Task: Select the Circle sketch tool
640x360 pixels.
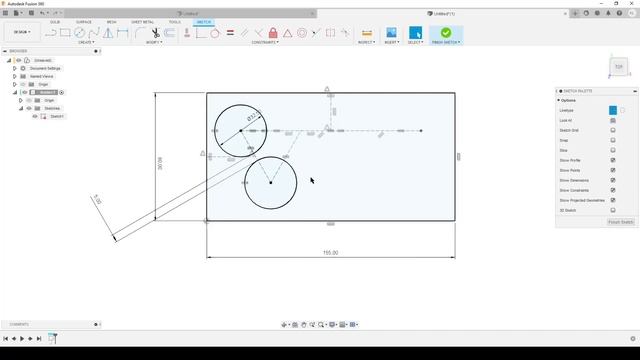Action: coord(80,33)
